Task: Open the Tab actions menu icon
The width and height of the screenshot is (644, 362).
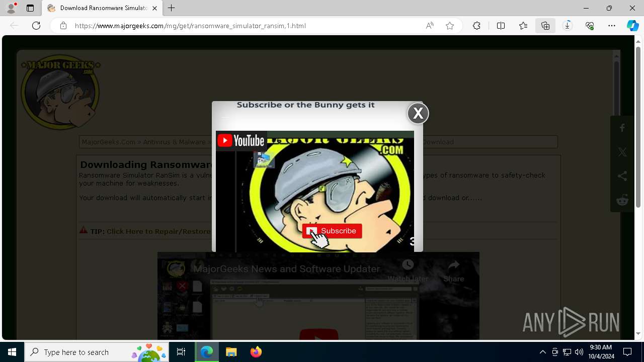Action: (x=30, y=8)
